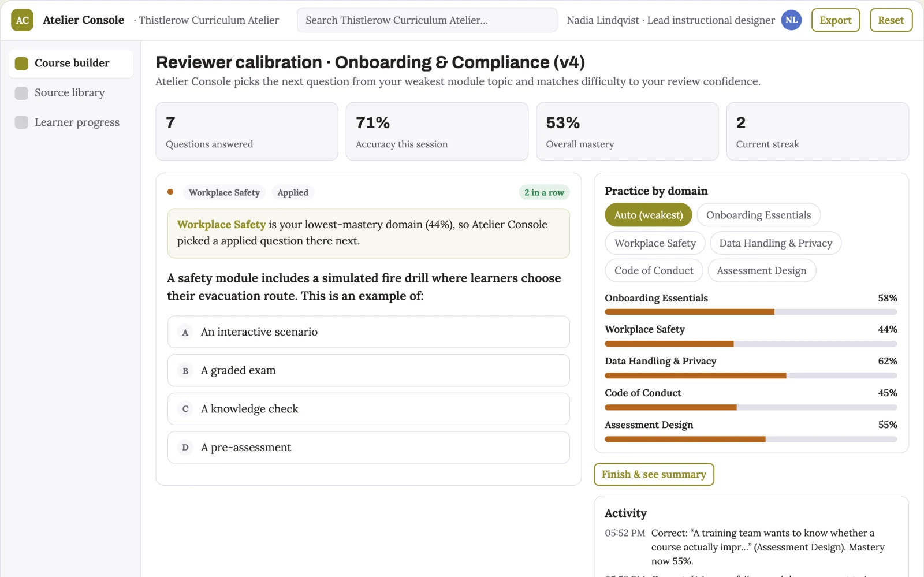
Task: Click the 05:52 PM activity entry
Action: point(751,547)
